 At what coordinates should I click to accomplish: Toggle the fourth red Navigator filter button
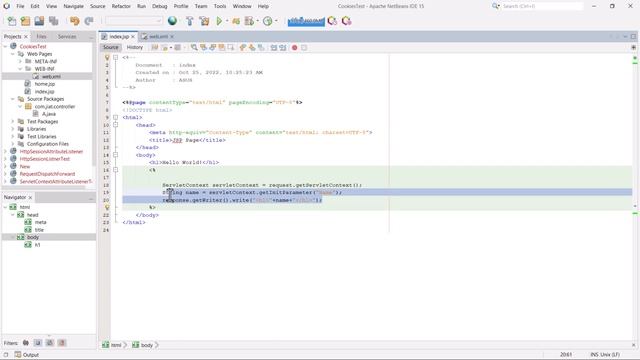click(62, 343)
